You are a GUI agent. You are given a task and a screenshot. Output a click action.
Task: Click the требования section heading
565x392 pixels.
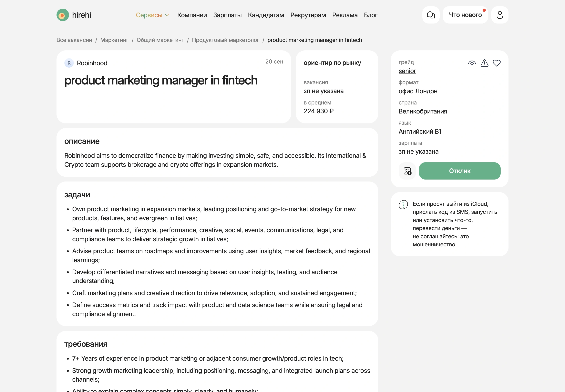pos(86,344)
